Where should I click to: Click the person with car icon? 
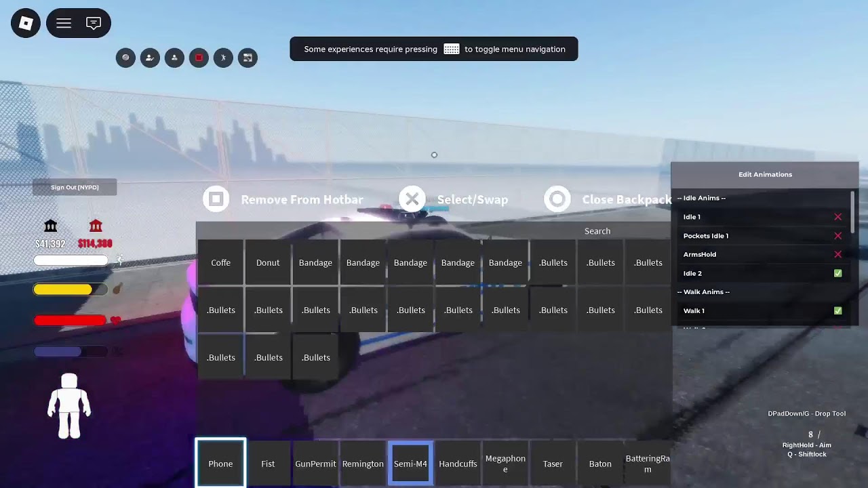coord(174,58)
